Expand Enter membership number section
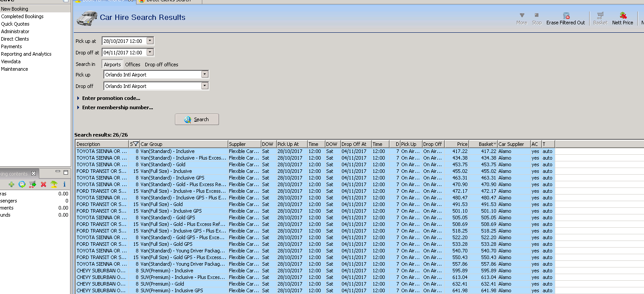Screen dimensions: 644x294 (115, 107)
